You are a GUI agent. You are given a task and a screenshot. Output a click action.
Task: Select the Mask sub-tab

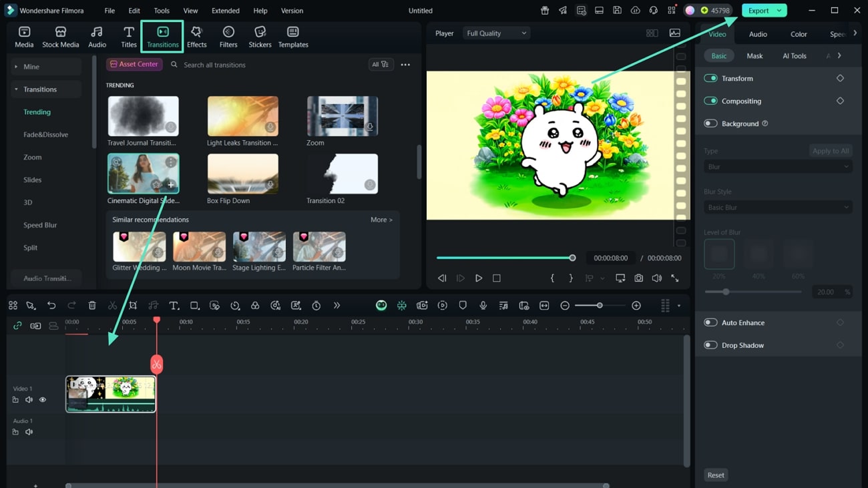[x=754, y=56]
